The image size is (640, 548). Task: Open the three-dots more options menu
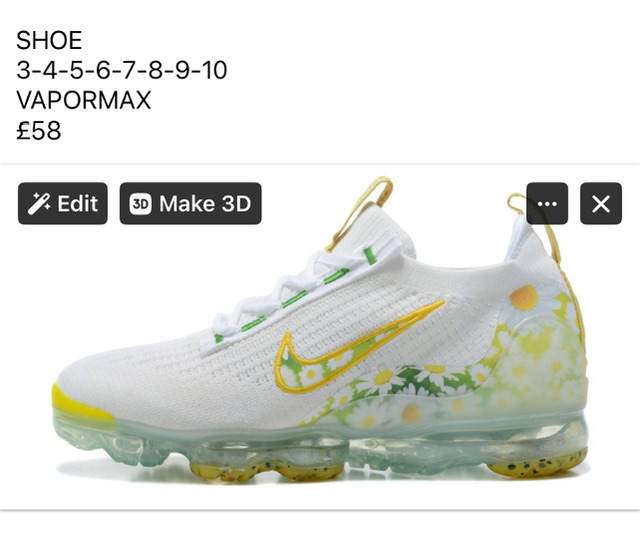coord(547,203)
